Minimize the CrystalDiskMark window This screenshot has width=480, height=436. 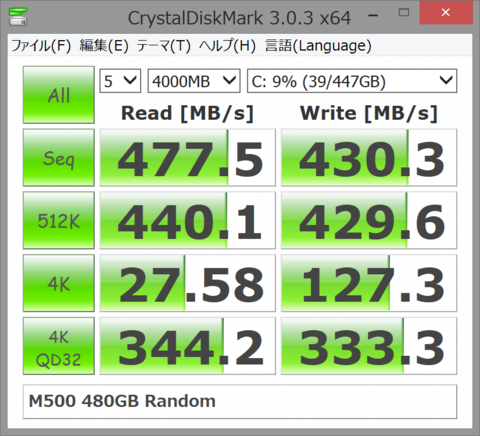(373, 15)
